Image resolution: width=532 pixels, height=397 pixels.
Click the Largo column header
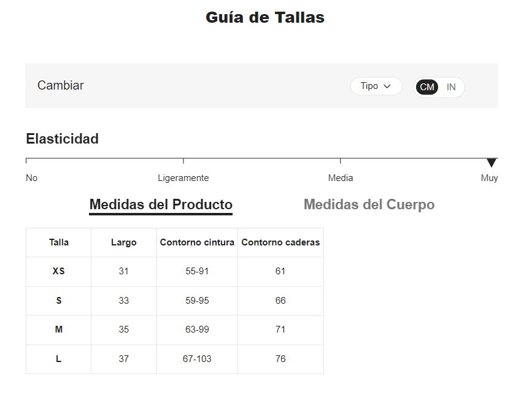click(x=124, y=242)
